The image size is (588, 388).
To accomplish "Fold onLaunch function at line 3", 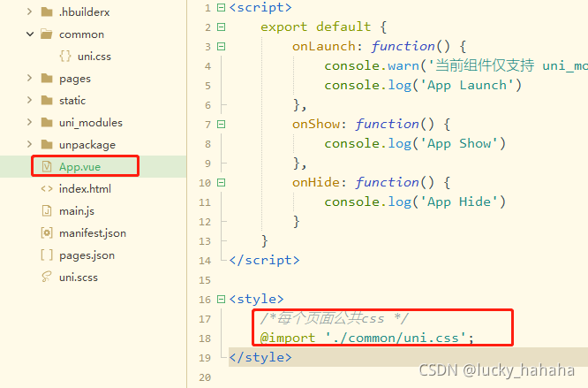I will (222, 47).
